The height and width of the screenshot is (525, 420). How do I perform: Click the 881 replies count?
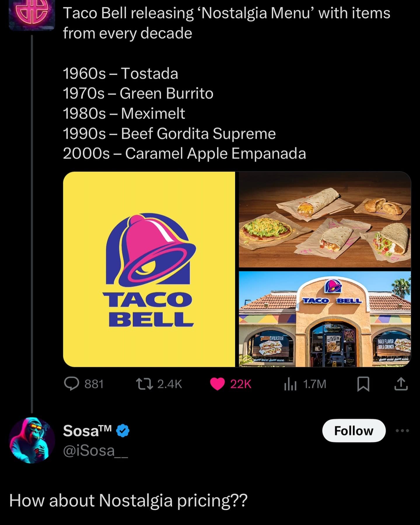[x=94, y=384]
